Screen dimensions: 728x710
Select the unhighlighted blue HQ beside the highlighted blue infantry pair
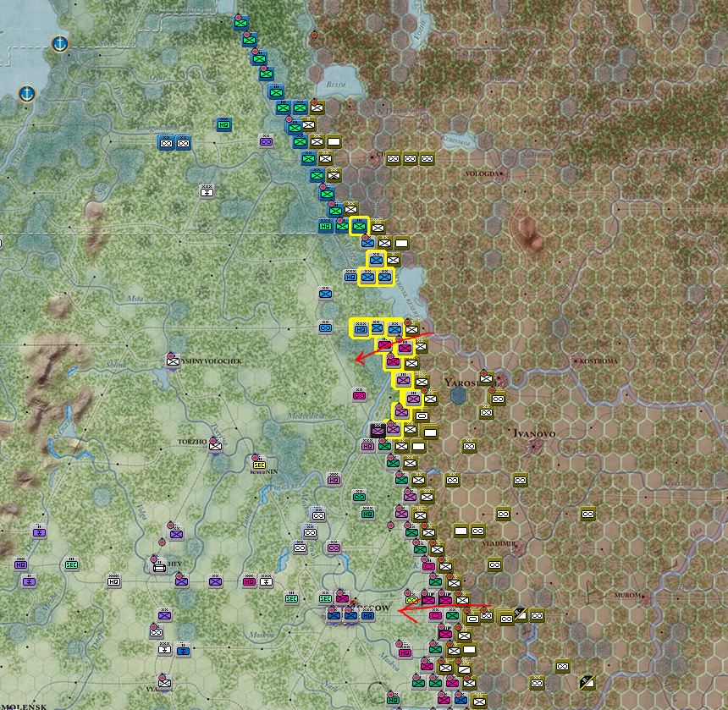350,277
